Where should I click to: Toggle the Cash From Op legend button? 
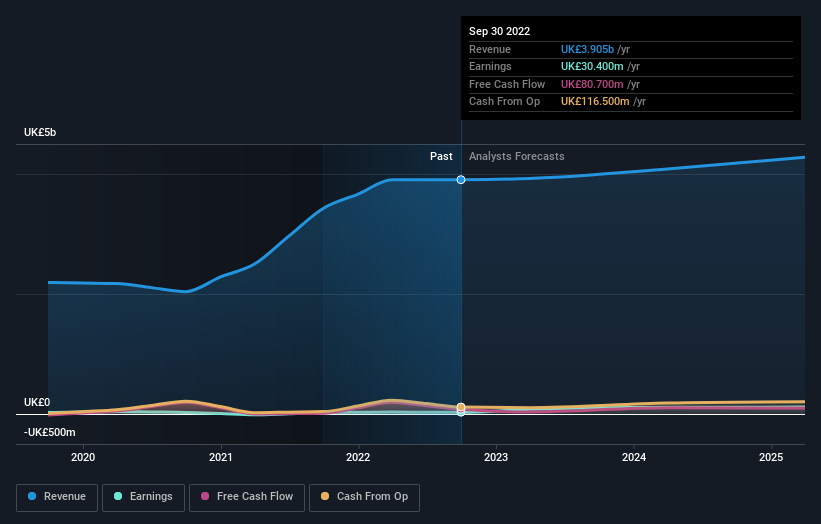click(x=364, y=497)
